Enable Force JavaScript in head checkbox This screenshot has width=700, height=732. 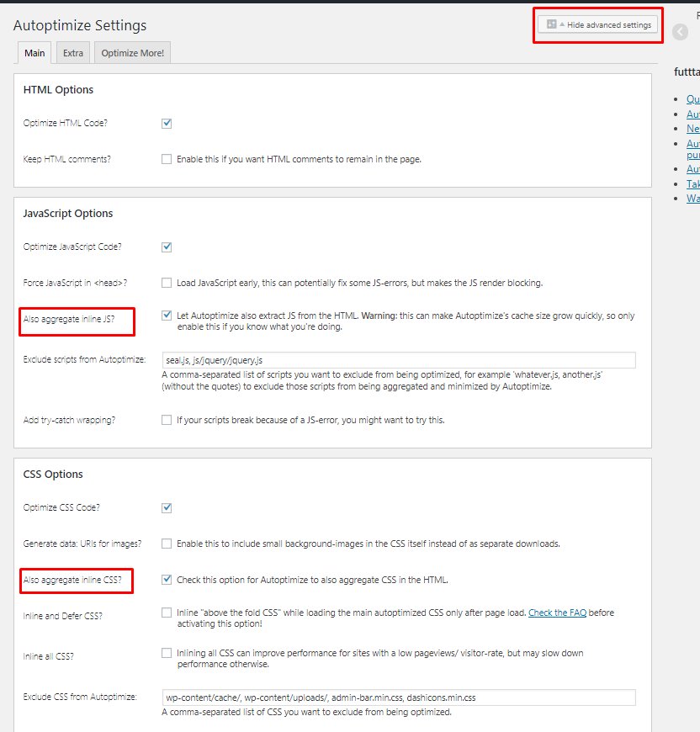[167, 283]
